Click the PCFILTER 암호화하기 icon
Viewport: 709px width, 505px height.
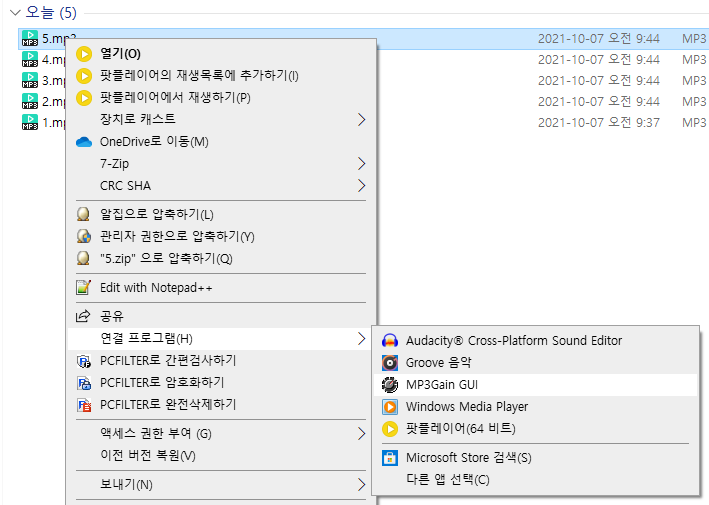[x=84, y=383]
